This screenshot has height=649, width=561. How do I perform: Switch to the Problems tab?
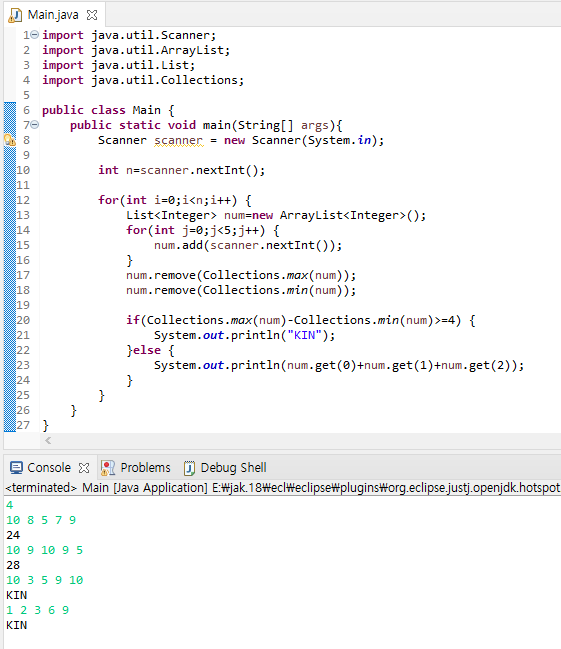(x=145, y=468)
